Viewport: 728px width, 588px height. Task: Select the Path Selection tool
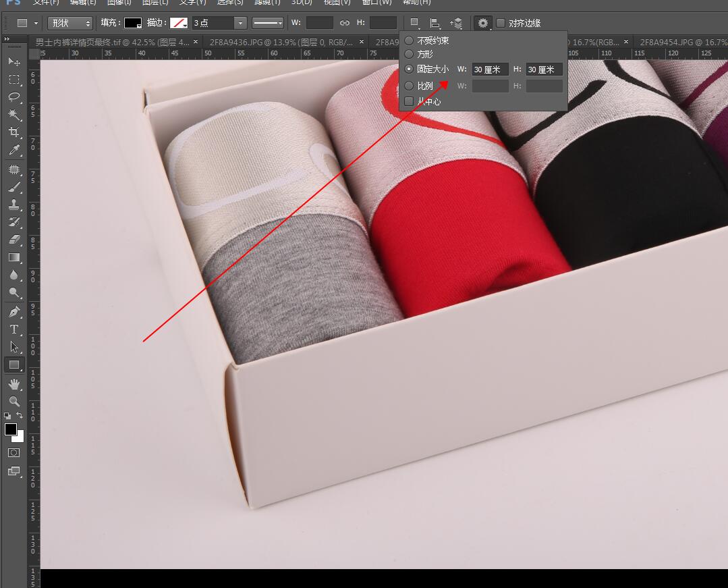14,347
